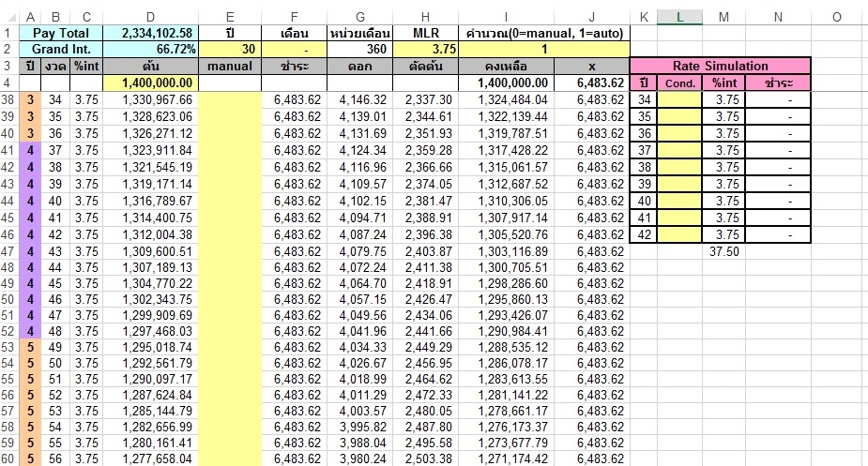Click interest cell 3,995.82

[x=360, y=427]
